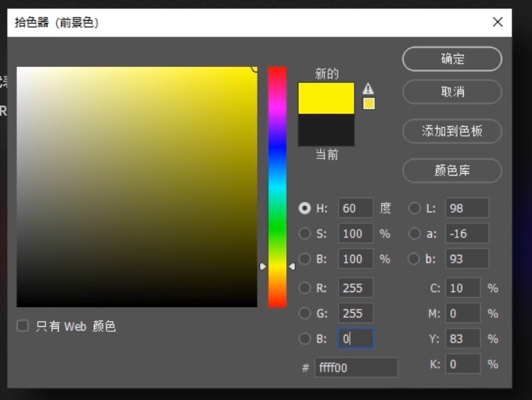This screenshot has width=532, height=400.
Task: Click the in-gamut color swatch below warning
Action: point(368,104)
